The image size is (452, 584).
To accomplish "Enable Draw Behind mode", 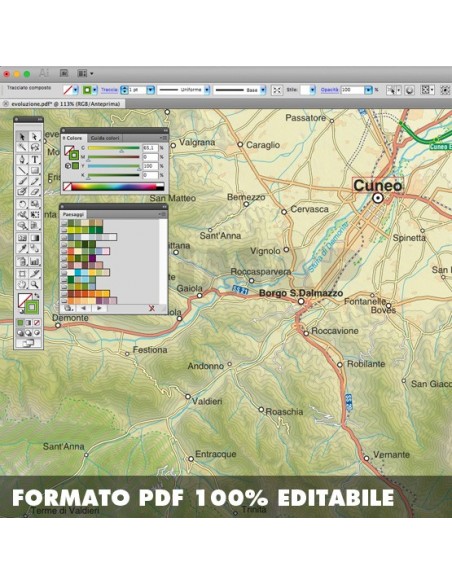I will pyautogui.click(x=29, y=333).
